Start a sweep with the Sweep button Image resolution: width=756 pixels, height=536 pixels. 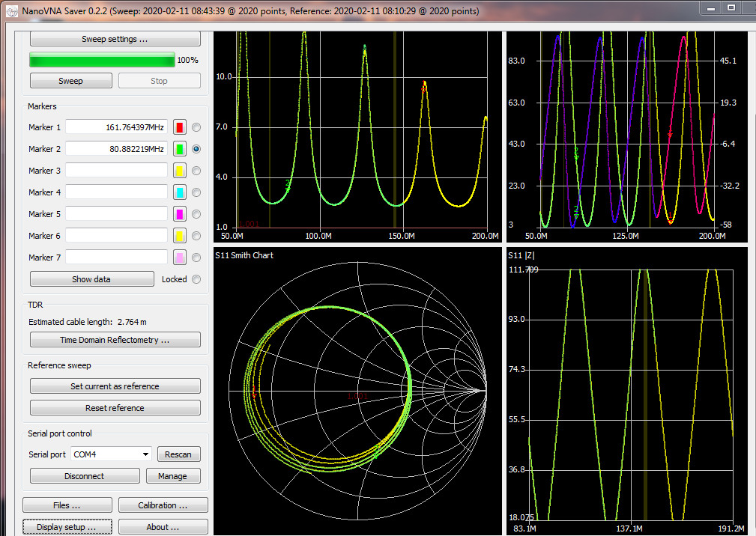tap(71, 81)
